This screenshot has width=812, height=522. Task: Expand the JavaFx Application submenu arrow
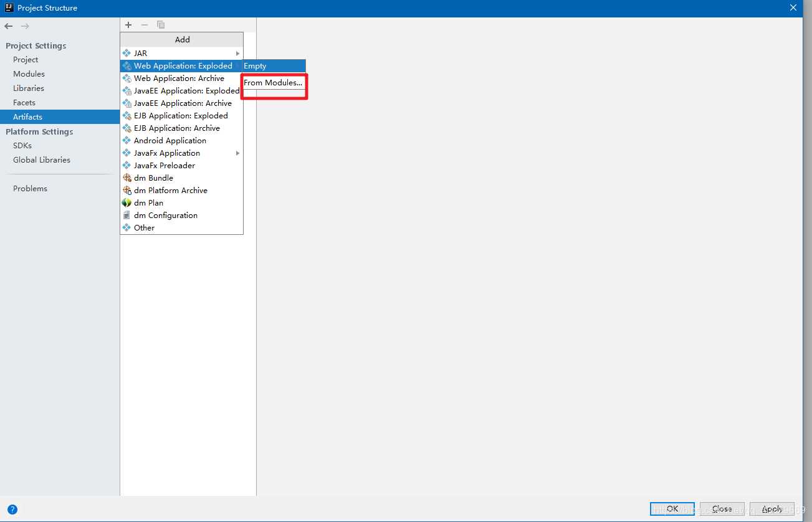[237, 153]
